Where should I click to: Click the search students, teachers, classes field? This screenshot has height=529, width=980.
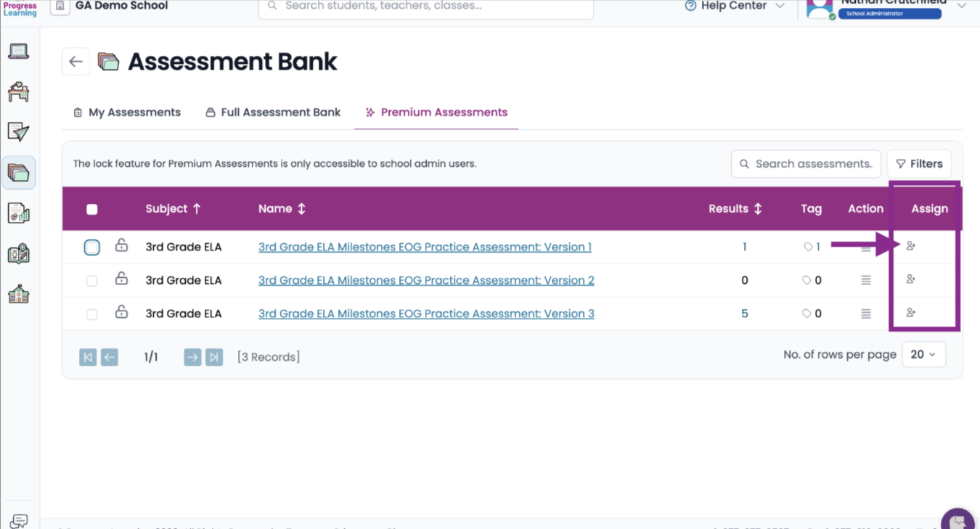click(425, 7)
